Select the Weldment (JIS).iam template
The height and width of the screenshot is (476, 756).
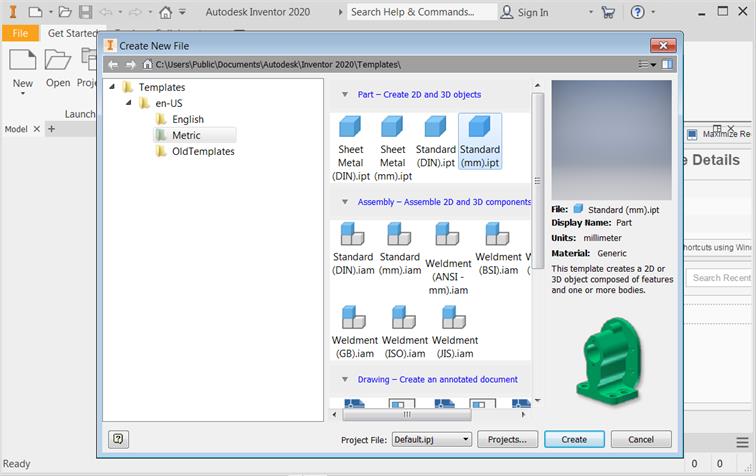pos(455,332)
